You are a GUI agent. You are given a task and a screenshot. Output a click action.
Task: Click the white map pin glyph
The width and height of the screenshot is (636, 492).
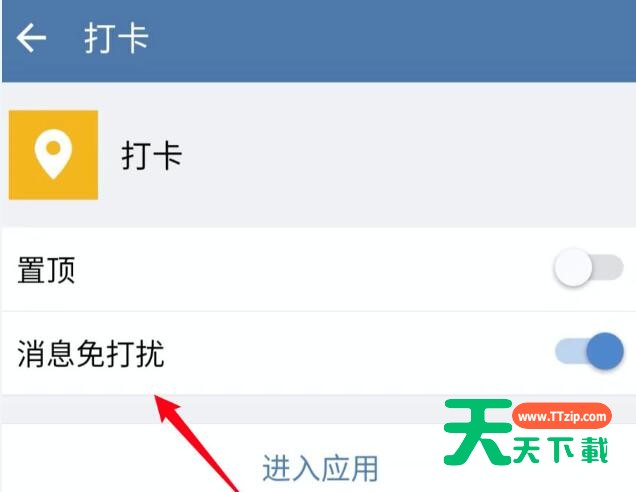53,154
